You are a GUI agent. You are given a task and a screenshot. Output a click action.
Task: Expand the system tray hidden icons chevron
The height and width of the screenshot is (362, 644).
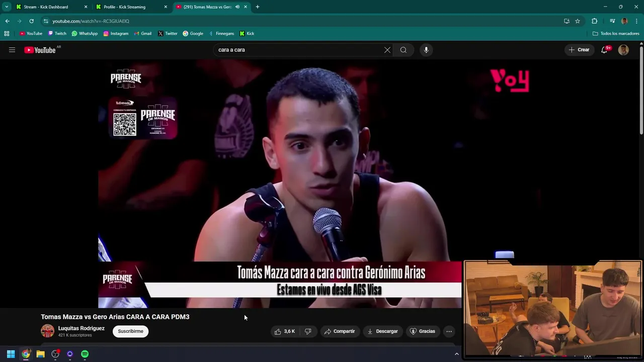(x=457, y=354)
